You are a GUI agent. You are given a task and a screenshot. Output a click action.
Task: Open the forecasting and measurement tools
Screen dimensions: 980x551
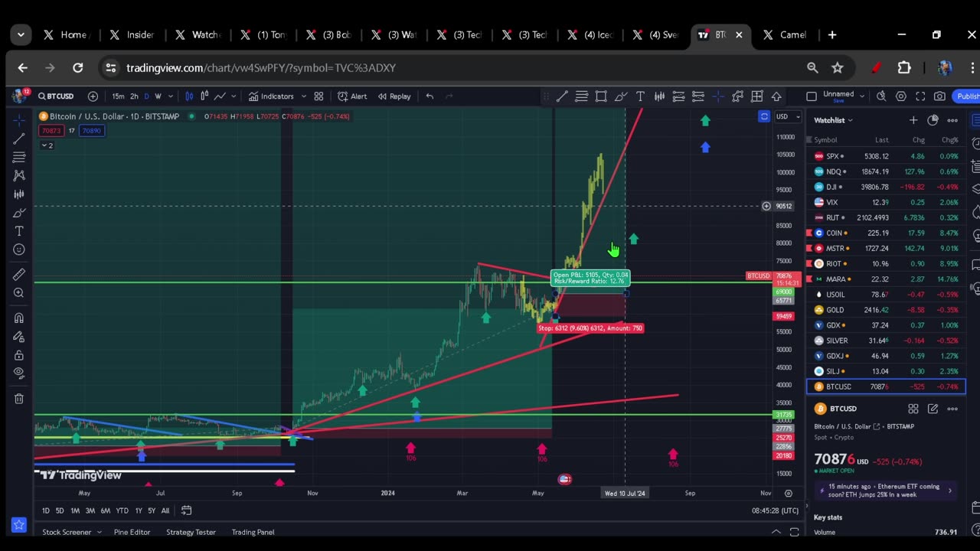19,194
